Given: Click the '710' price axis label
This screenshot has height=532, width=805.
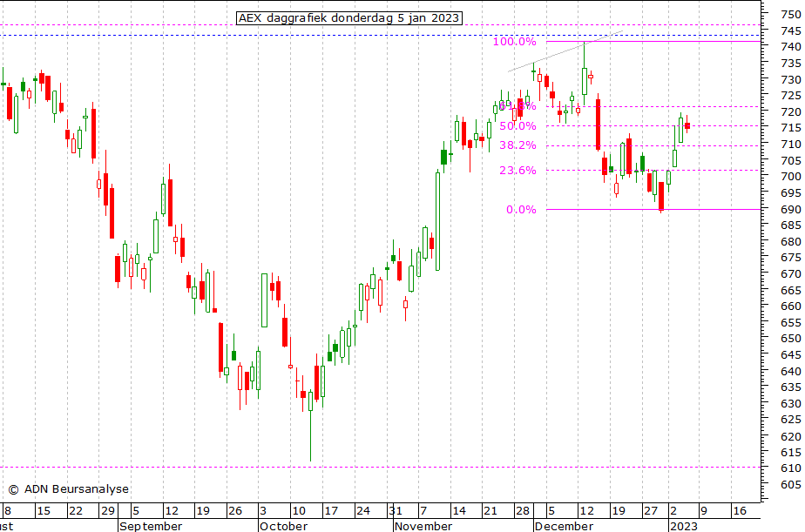Looking at the screenshot, I should [x=791, y=145].
